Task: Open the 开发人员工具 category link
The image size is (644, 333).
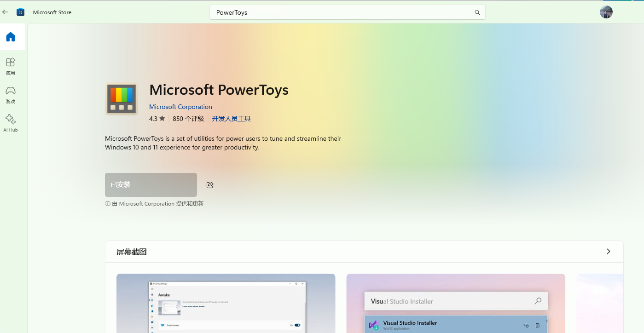Action: point(231,119)
